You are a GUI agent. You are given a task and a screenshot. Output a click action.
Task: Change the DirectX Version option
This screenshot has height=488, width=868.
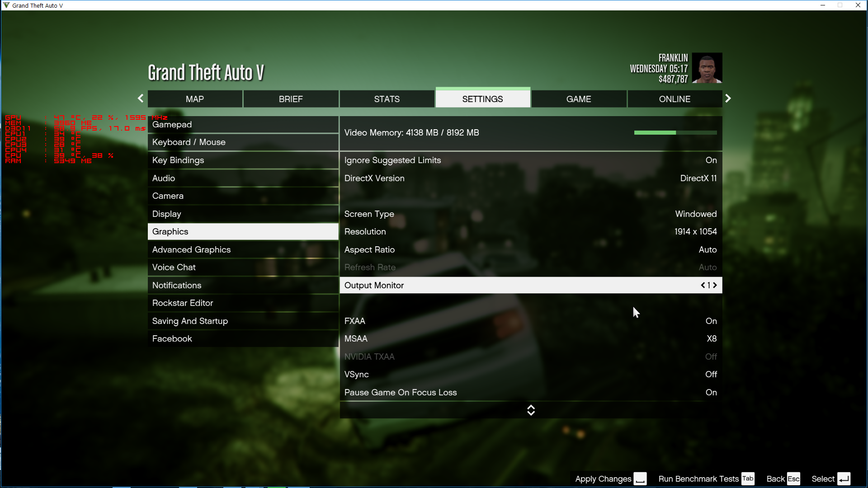(531, 178)
